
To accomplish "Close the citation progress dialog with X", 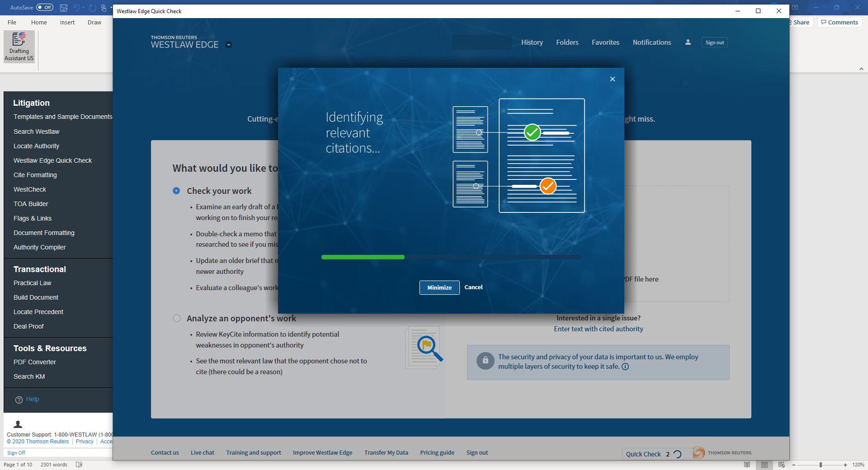I will pyautogui.click(x=613, y=79).
